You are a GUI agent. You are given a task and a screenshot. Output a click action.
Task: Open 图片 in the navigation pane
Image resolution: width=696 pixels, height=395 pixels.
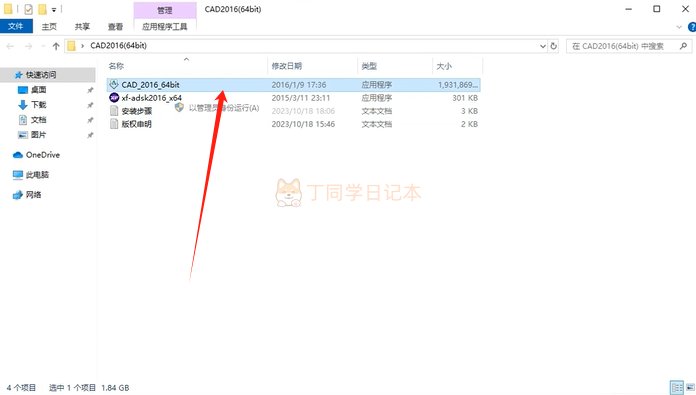coord(38,135)
